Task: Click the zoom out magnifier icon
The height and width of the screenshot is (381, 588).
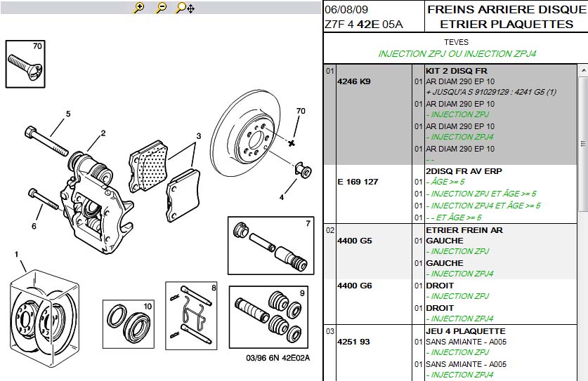Action: pos(162,8)
